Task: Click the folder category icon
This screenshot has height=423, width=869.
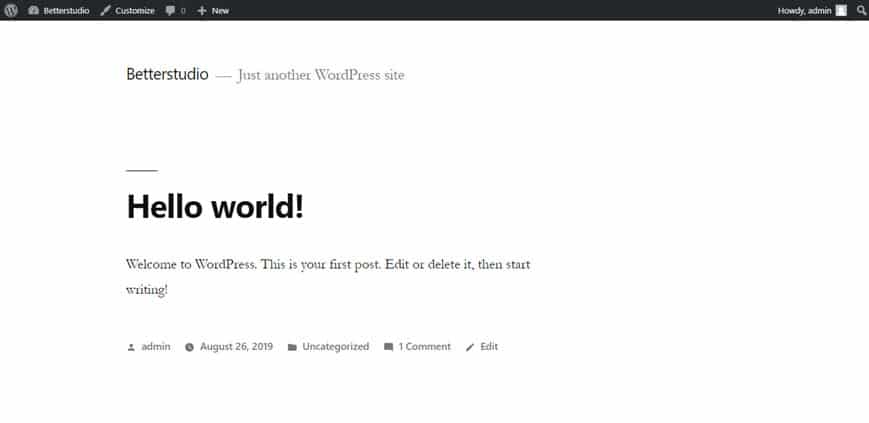Action: point(292,348)
